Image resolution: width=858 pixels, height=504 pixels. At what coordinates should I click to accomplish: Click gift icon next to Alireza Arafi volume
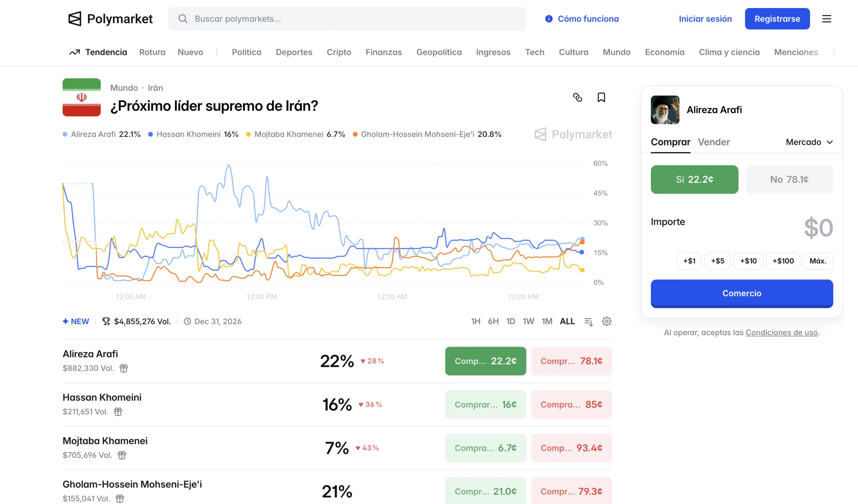[x=124, y=368]
